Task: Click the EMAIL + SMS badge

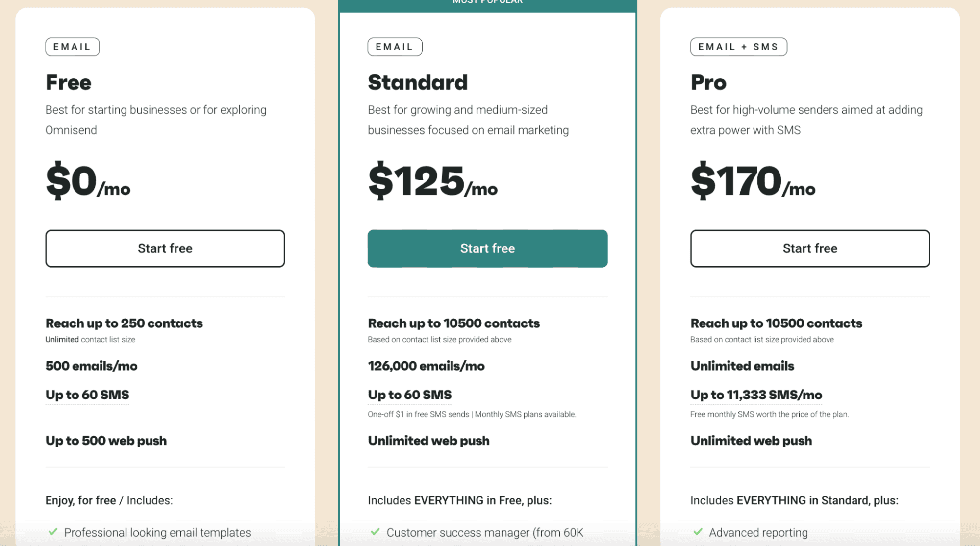Action: [x=738, y=47]
